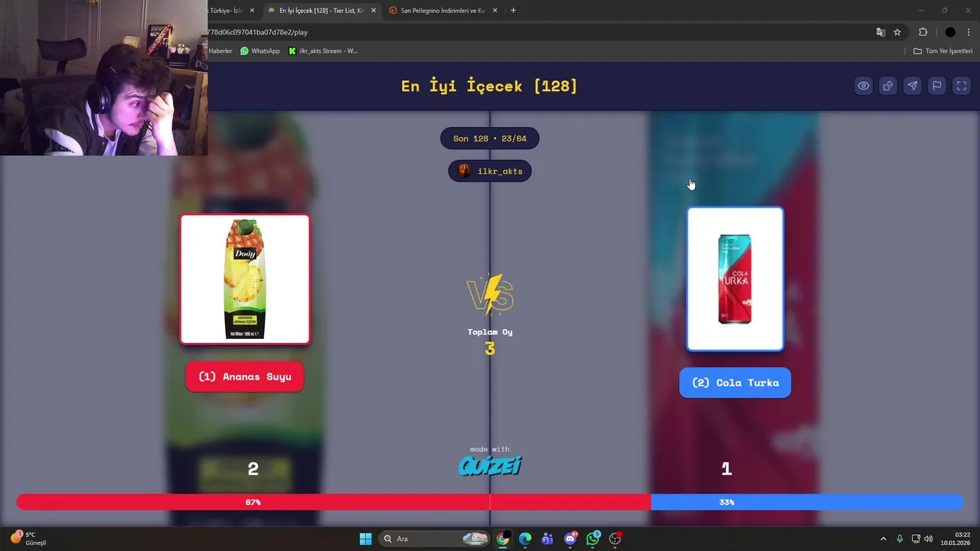Click the taskbar Ara search box
980x551 pixels.
click(435, 539)
